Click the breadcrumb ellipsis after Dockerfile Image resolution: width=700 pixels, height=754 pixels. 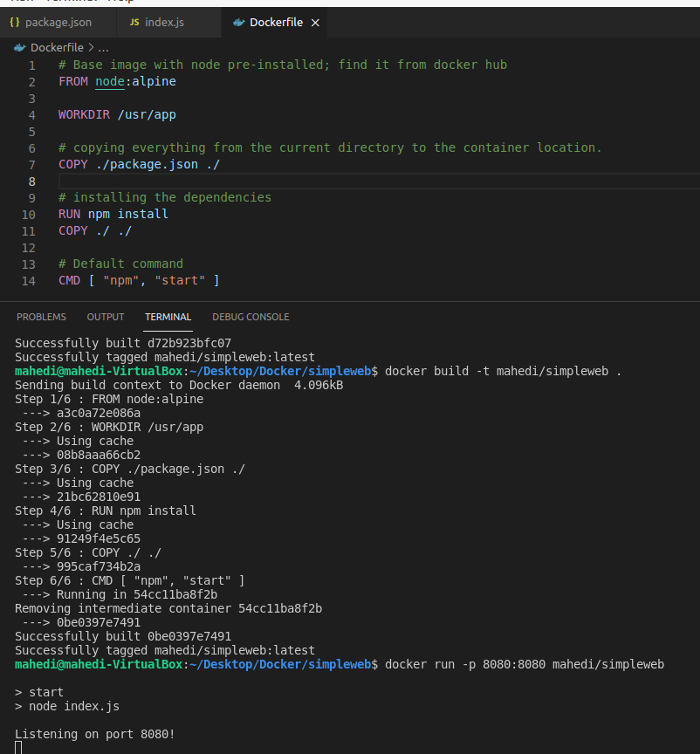click(104, 48)
